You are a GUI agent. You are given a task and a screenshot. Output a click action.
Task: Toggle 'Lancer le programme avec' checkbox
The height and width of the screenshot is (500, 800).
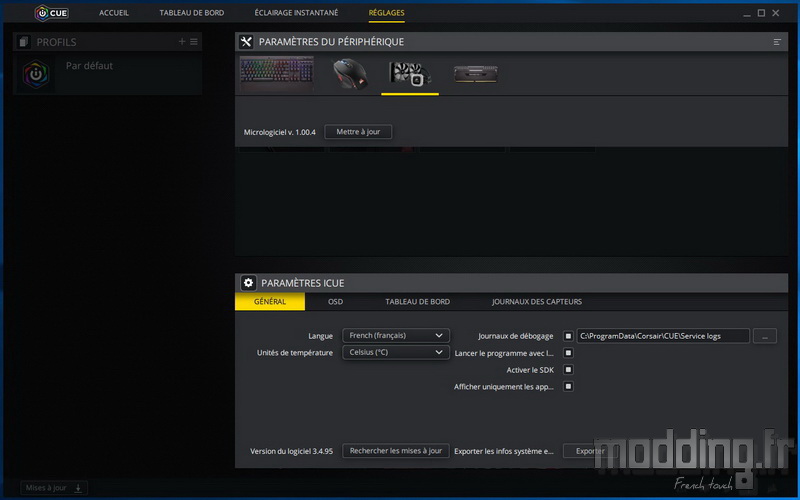pyautogui.click(x=568, y=353)
